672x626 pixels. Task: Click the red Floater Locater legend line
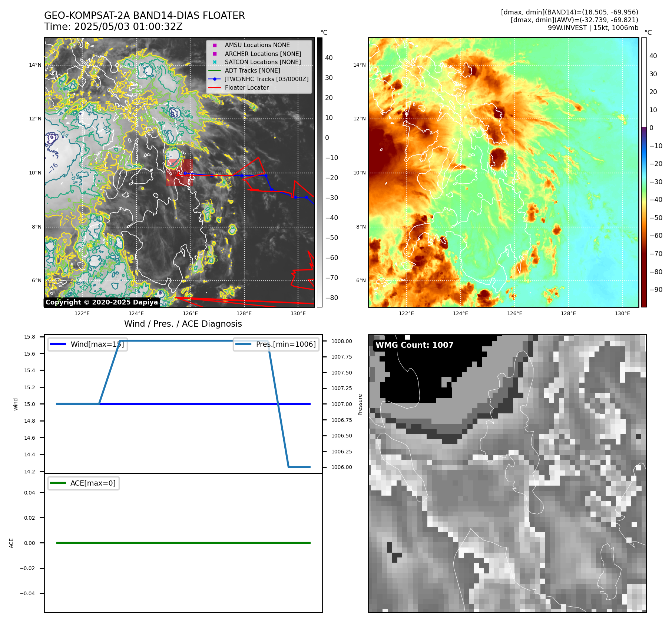[x=215, y=87]
